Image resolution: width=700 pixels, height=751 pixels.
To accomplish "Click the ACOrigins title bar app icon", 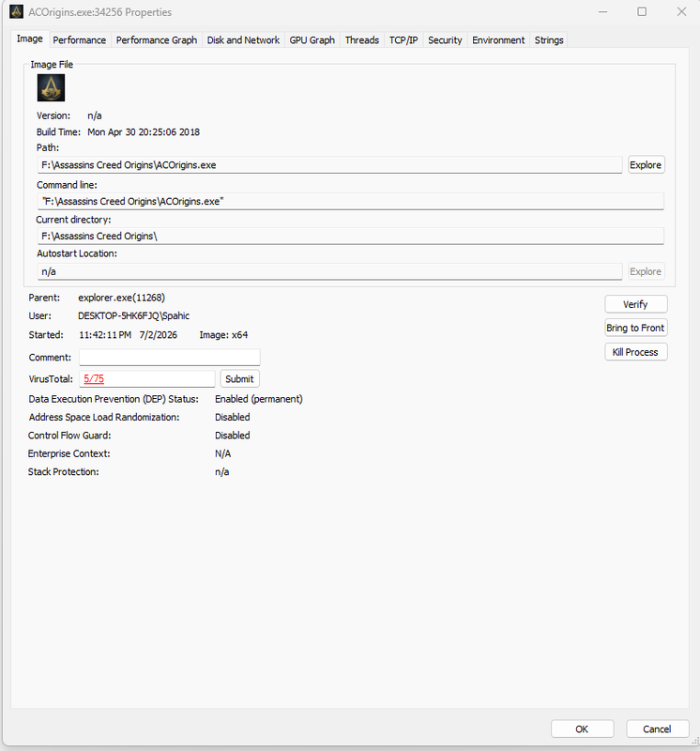I will click(x=16, y=11).
